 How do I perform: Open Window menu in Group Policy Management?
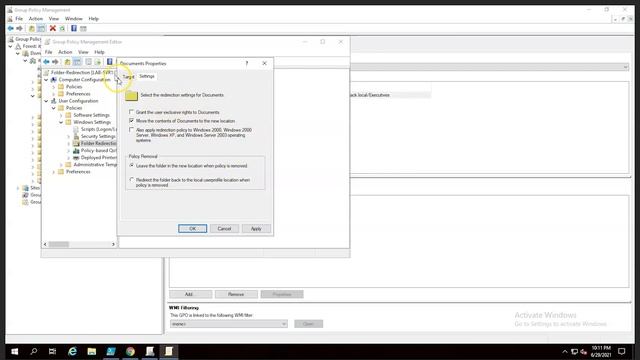[73, 19]
